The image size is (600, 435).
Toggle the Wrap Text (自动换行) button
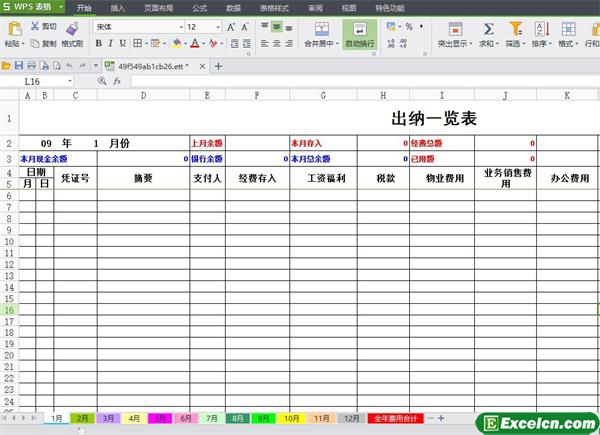tap(359, 34)
